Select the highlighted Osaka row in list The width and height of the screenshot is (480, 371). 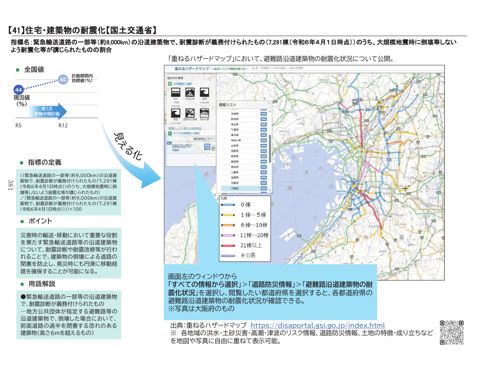click(240, 188)
